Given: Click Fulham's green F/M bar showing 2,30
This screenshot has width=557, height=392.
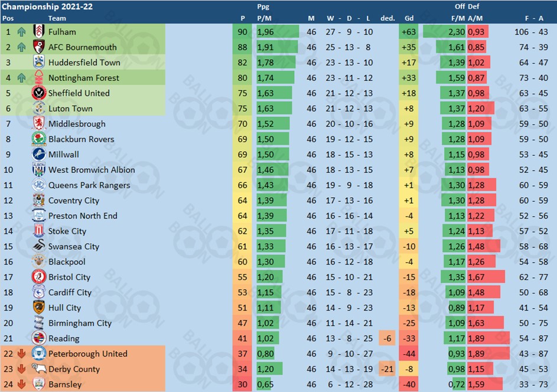Looking at the screenshot, I should pyautogui.click(x=444, y=32).
